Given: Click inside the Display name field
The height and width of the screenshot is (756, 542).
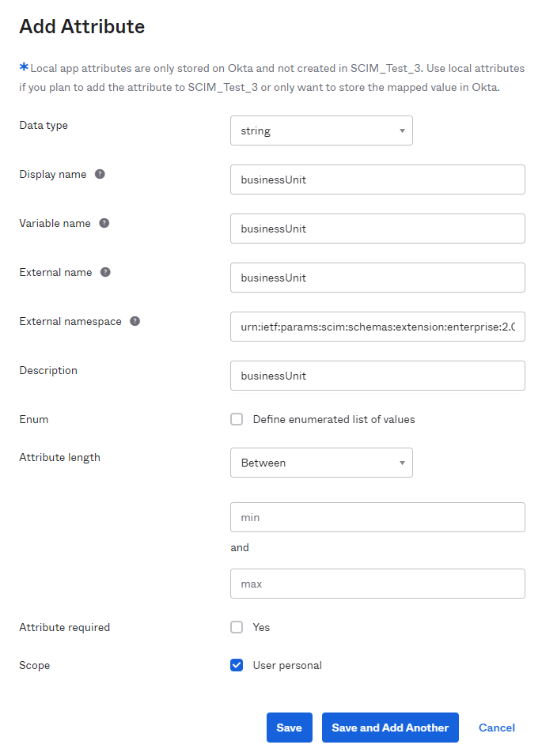Looking at the screenshot, I should (x=377, y=180).
